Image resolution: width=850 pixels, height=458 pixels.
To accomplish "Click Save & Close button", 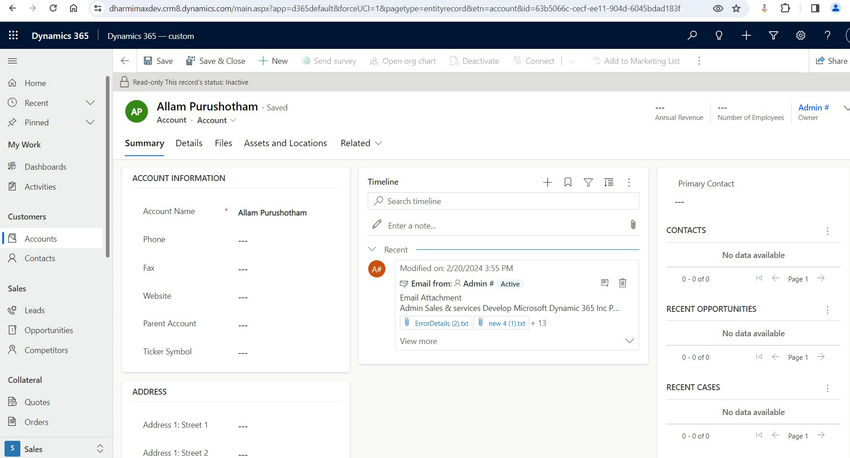I will coord(215,61).
